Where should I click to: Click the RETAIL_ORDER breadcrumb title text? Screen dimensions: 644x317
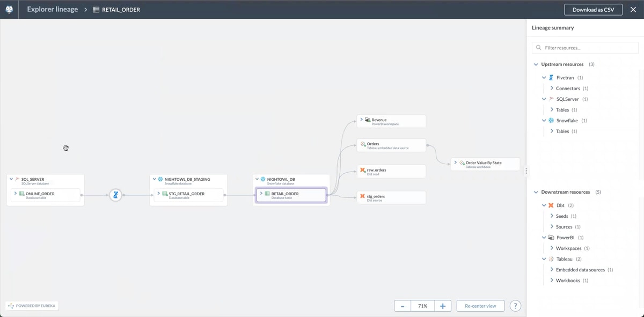[x=121, y=10]
